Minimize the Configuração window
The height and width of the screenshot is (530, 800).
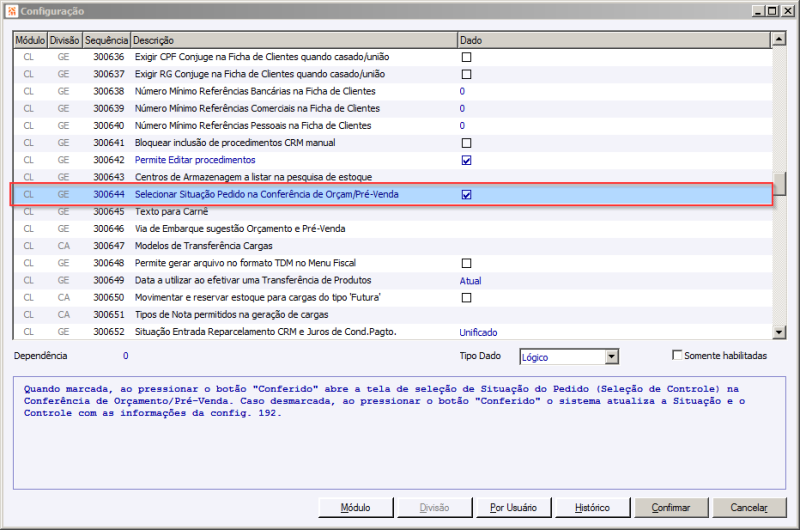pyautogui.click(x=758, y=11)
